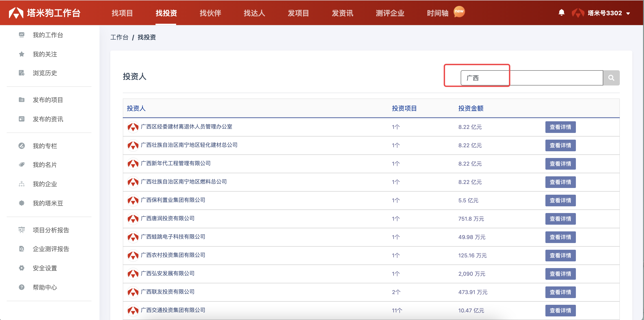Click the 塔米狗工作台 logo icon
The image size is (644, 320).
pyautogui.click(x=16, y=13)
